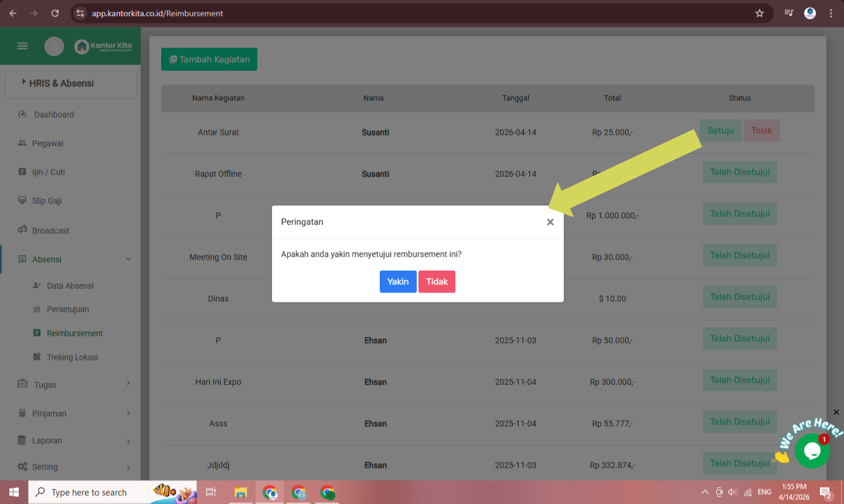
Task: Expand the Pinjaman menu
Action: 128,413
